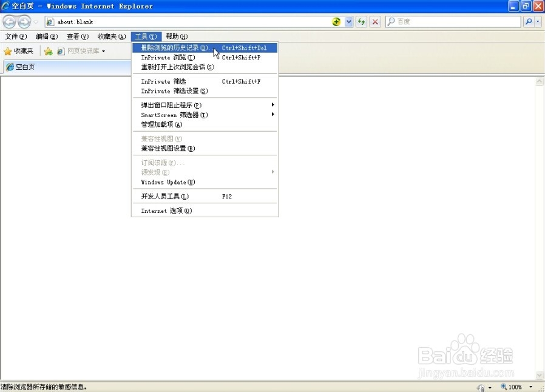Viewport: 545px width, 392px height.
Task: Open the status bar security dropdown arrow
Action: pos(490,388)
